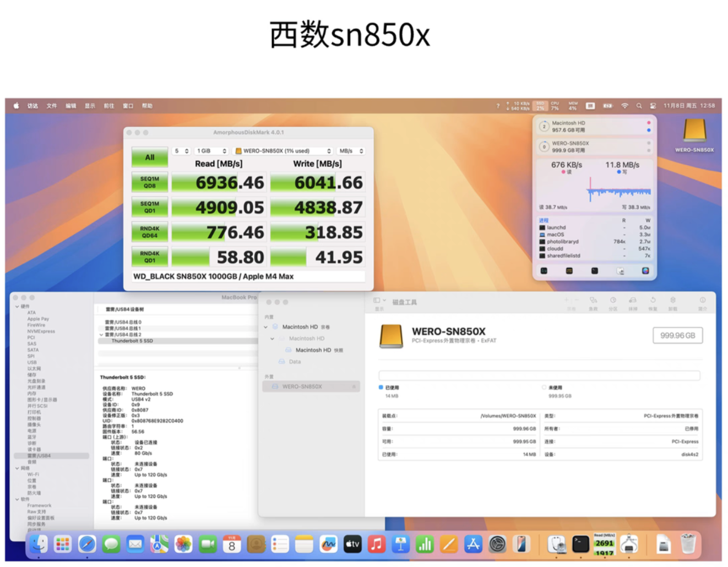Open the Info icon in Disk Utility toolbar
This screenshot has width=728, height=567.
click(x=702, y=300)
